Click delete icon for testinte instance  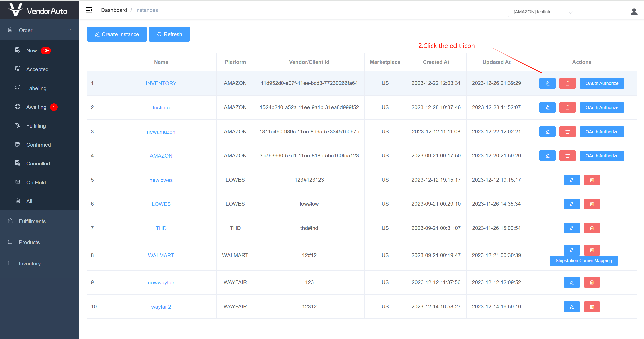(567, 107)
